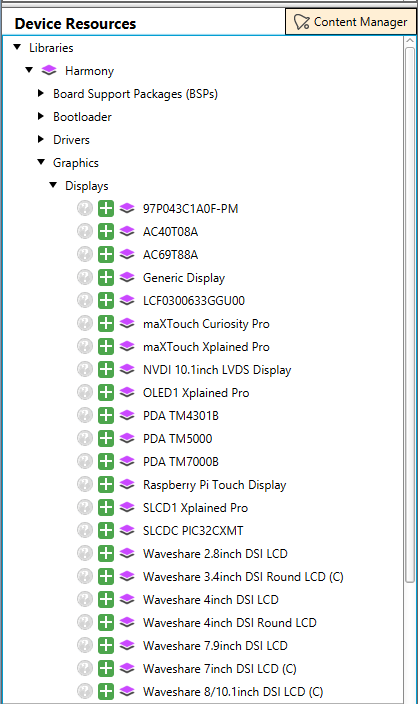Screen dimensions: 418x704
Task: Add Waveshare 7inch DSI LCD (C)
Action: [106, 668]
